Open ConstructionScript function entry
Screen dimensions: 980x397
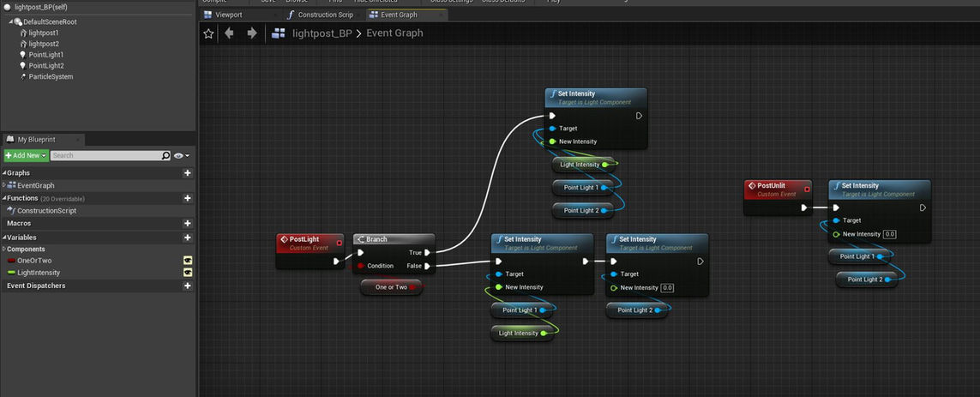click(46, 211)
